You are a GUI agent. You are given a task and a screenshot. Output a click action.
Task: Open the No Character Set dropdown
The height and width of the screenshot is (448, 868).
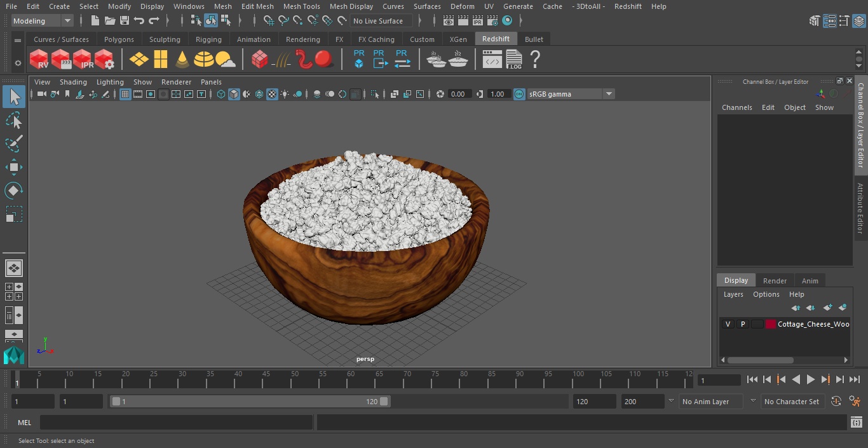pos(792,402)
